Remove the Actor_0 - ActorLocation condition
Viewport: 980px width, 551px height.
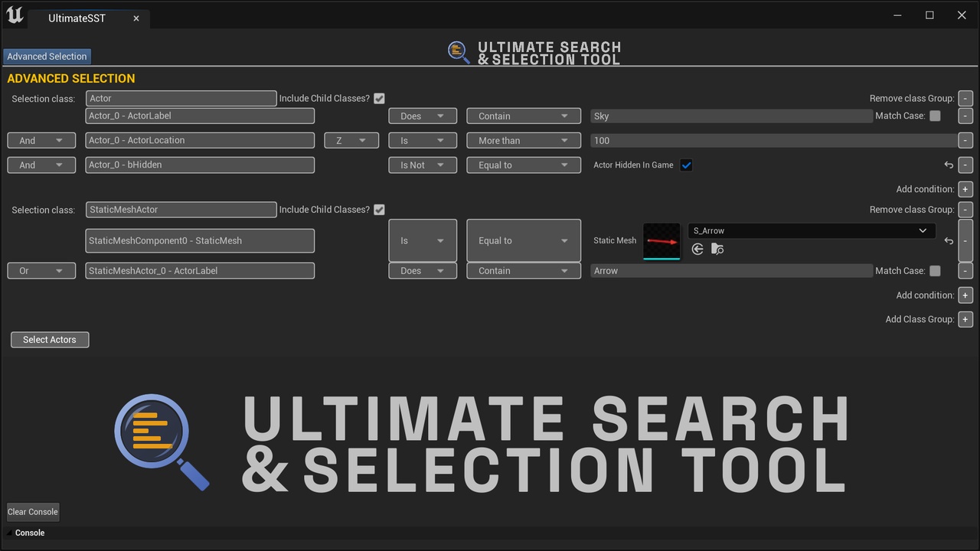click(965, 141)
